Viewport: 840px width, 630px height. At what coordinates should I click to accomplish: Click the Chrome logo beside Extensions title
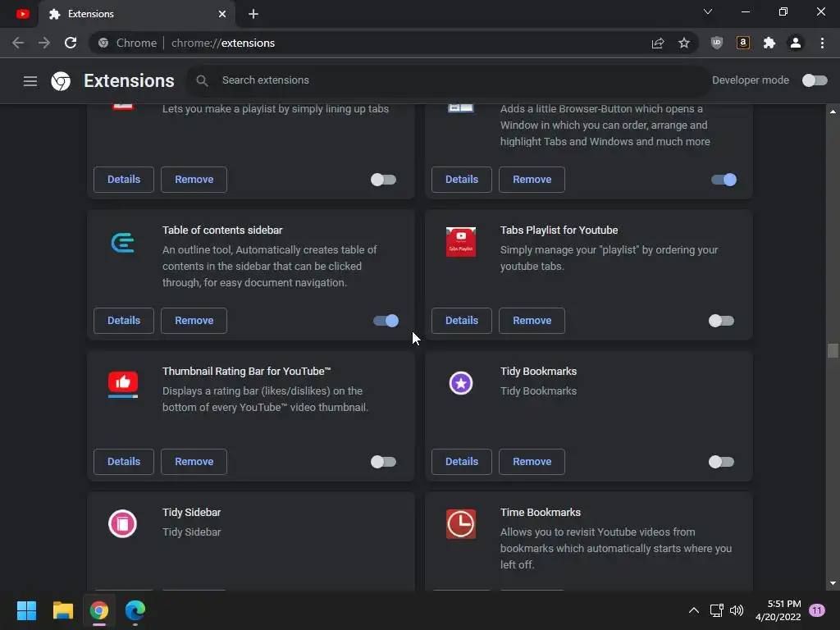(x=61, y=81)
